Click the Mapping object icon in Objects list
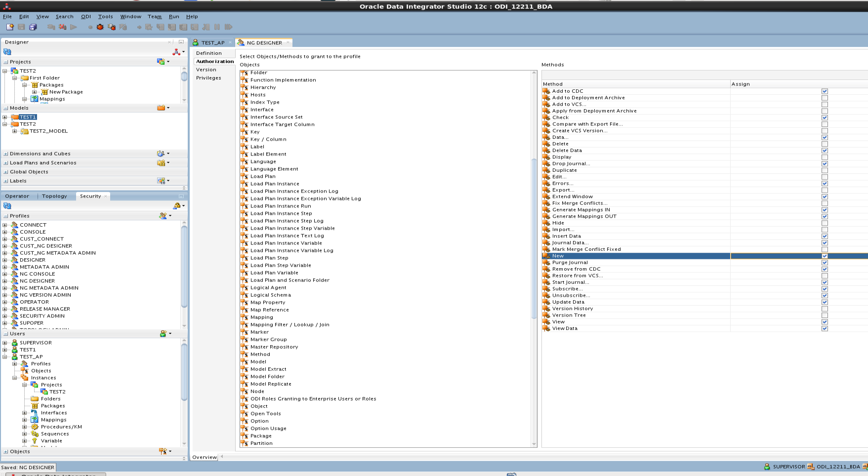This screenshot has width=868, height=476. (244, 317)
